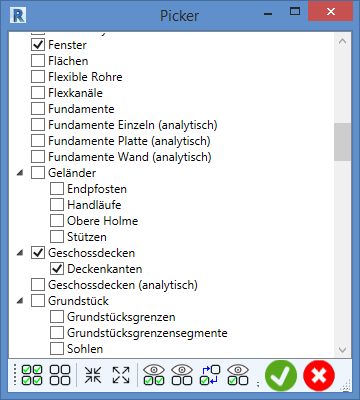Enable the Flexible Rohre checkbox

38,76
